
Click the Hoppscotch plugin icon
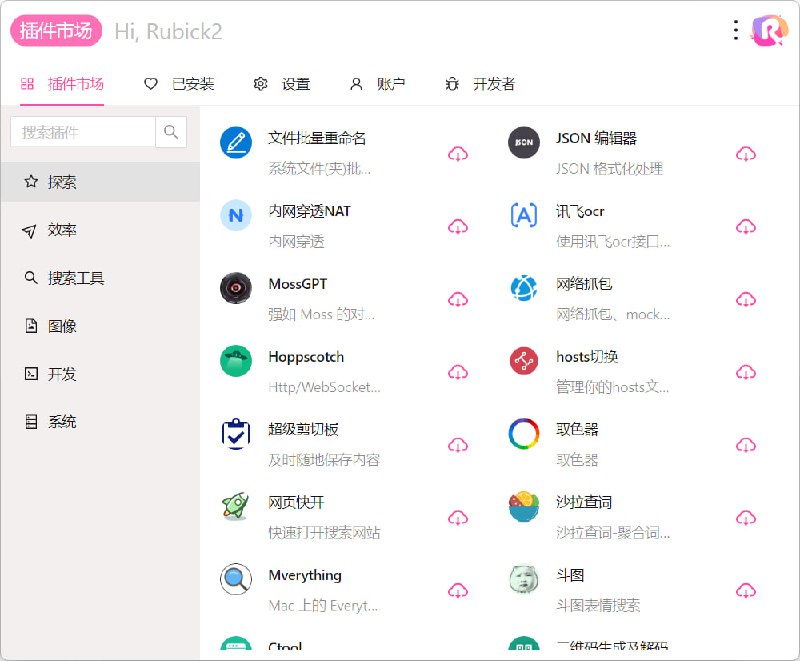[235, 361]
